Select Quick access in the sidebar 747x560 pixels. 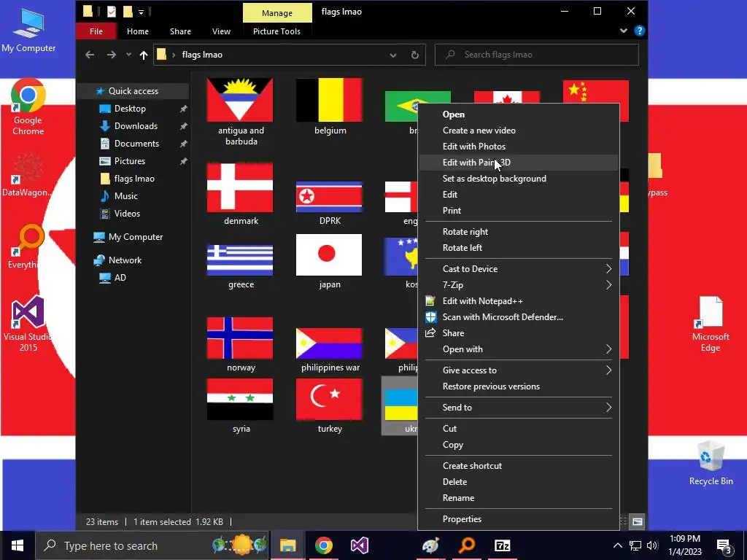(133, 91)
